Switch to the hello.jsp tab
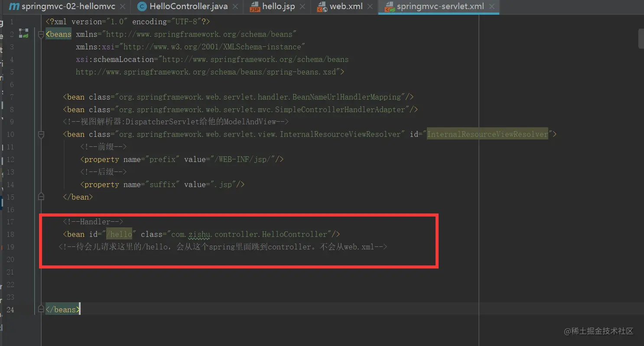Viewport: 644px width, 346px height. click(278, 7)
